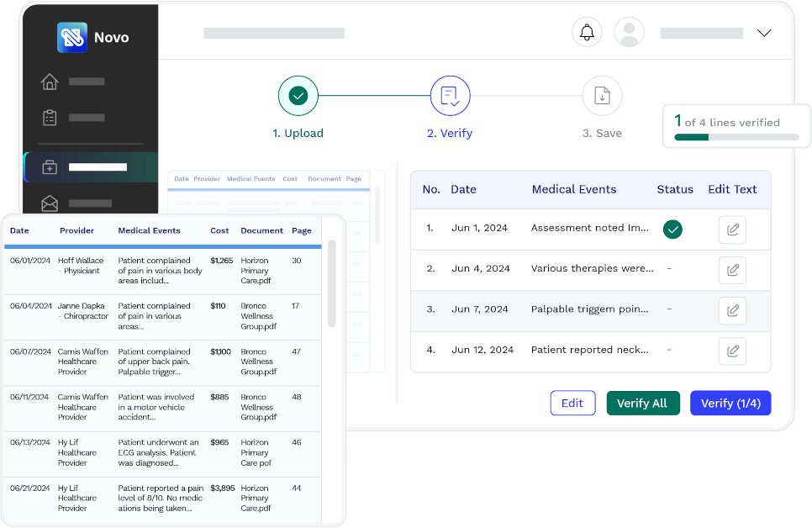Image resolution: width=812 pixels, height=528 pixels.
Task: Click the Status column header
Action: [675, 189]
